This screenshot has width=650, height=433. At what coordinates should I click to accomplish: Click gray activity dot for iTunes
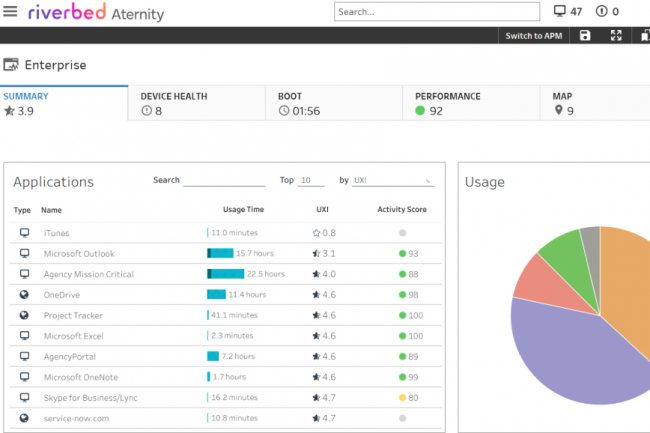(x=402, y=233)
